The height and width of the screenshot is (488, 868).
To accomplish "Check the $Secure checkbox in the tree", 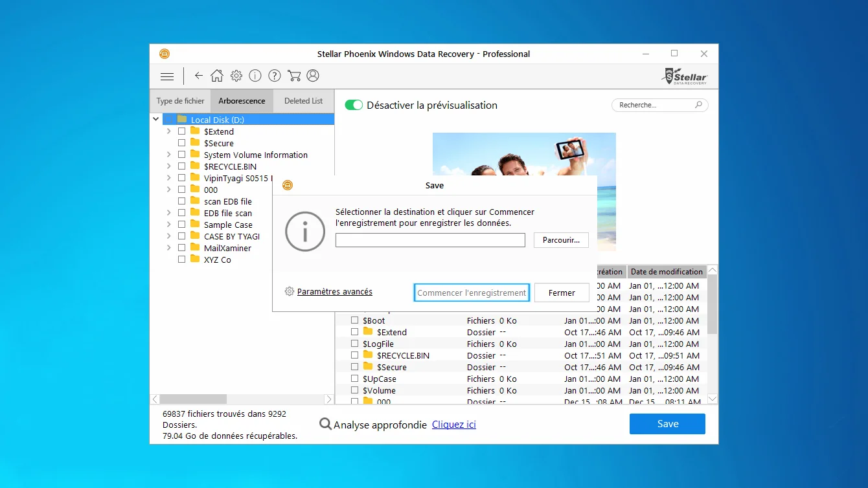I will pyautogui.click(x=181, y=143).
